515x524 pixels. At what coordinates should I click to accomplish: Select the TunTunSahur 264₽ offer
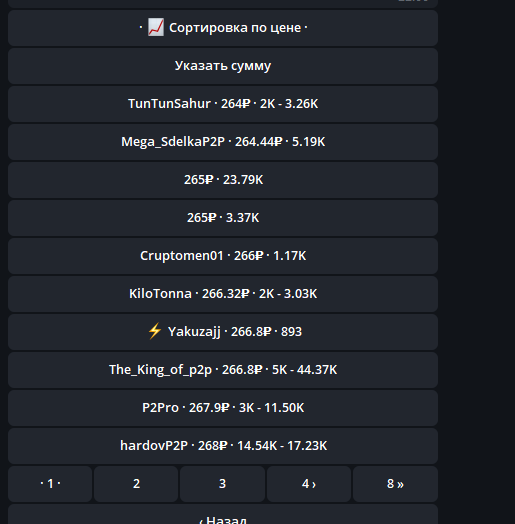(223, 104)
